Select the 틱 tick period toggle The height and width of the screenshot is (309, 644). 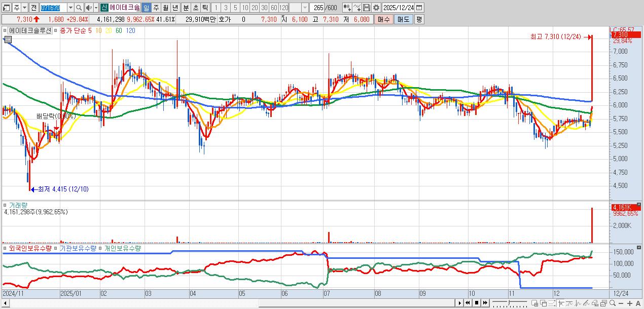pos(204,8)
